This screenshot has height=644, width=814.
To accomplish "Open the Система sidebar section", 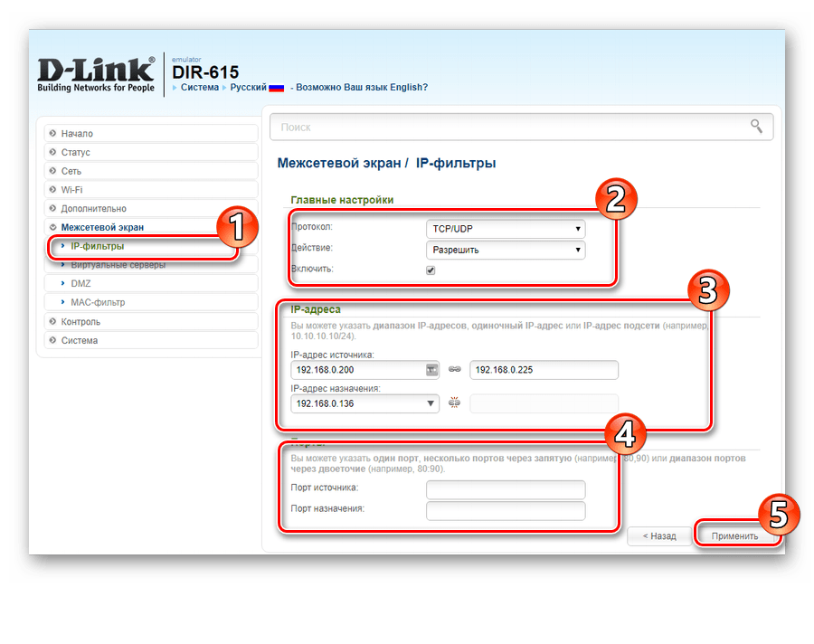I will [151, 340].
